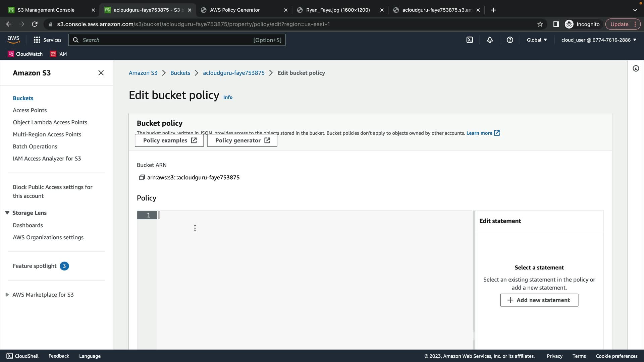Open the Policy examples link button
The image size is (644, 362).
pyautogui.click(x=169, y=140)
